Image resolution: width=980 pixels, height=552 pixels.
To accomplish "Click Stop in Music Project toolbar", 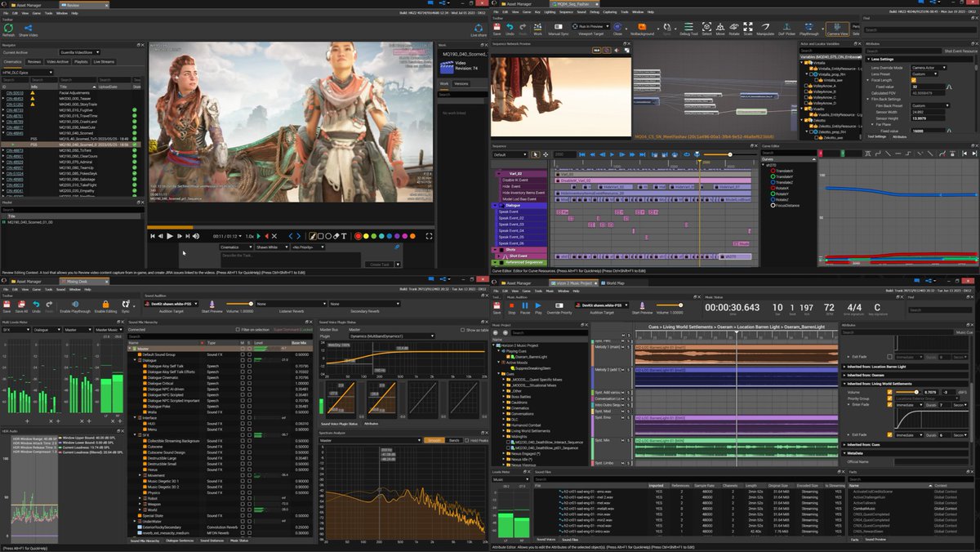I will tap(511, 307).
